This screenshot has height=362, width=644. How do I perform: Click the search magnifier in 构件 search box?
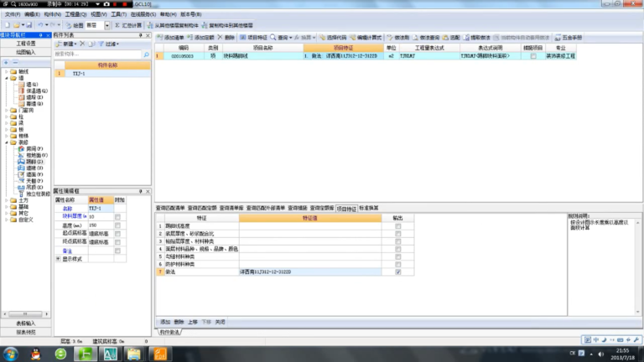pos(146,54)
